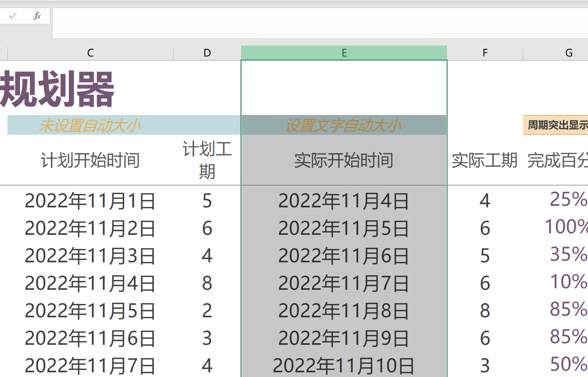Select the 2022年11月8日 cell
Viewport: 588px width, 377px height.
coord(344,311)
